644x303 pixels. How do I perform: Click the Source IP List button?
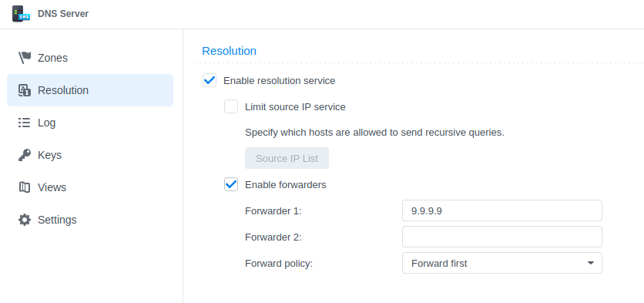pyautogui.click(x=287, y=158)
